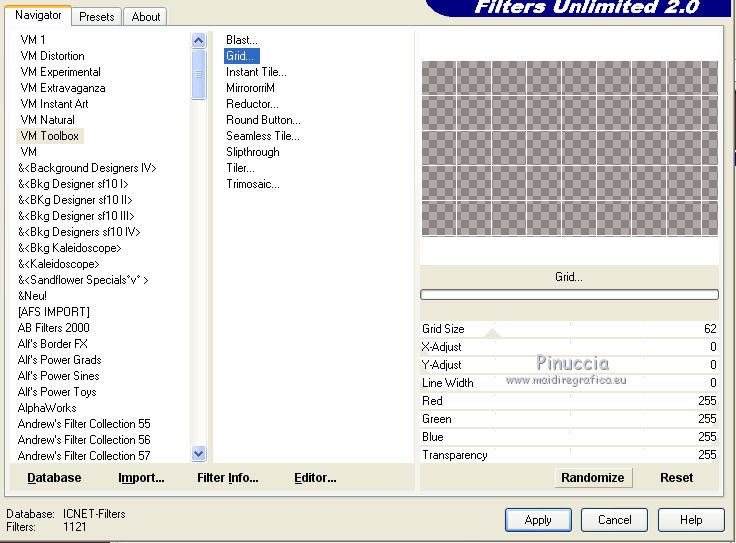Reset the filter settings

676,478
